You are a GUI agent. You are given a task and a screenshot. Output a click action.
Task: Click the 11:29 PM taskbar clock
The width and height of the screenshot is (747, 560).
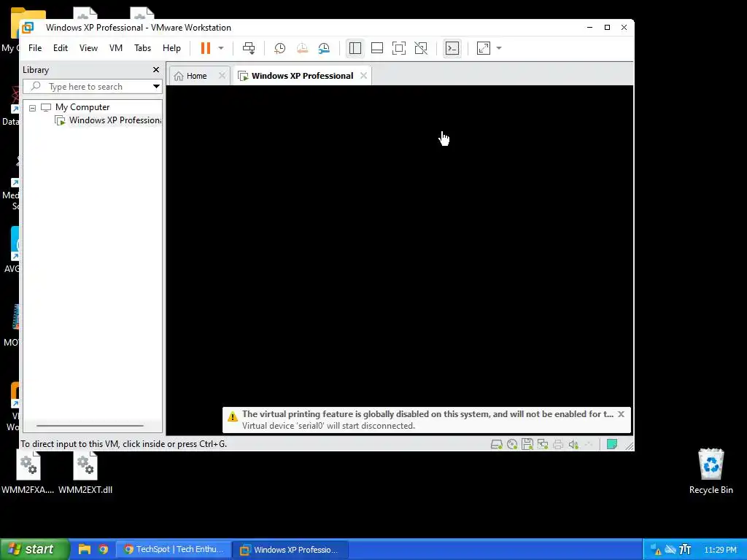[720, 550]
